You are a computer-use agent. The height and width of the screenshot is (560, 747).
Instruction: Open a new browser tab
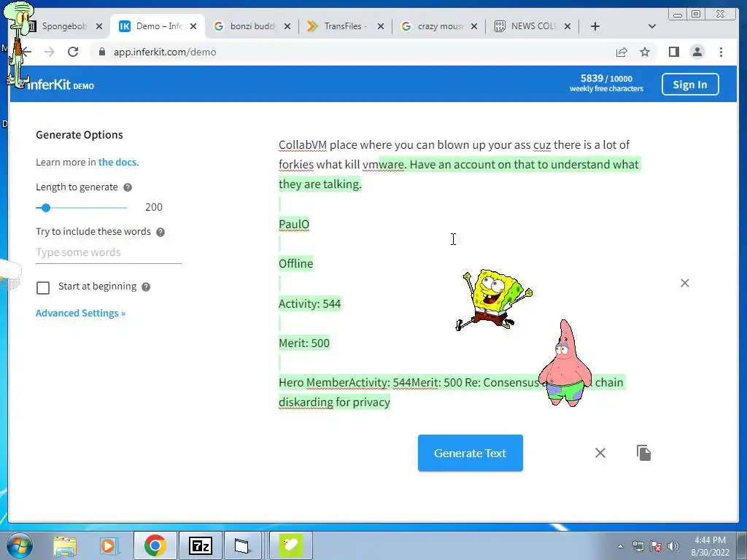click(x=595, y=26)
